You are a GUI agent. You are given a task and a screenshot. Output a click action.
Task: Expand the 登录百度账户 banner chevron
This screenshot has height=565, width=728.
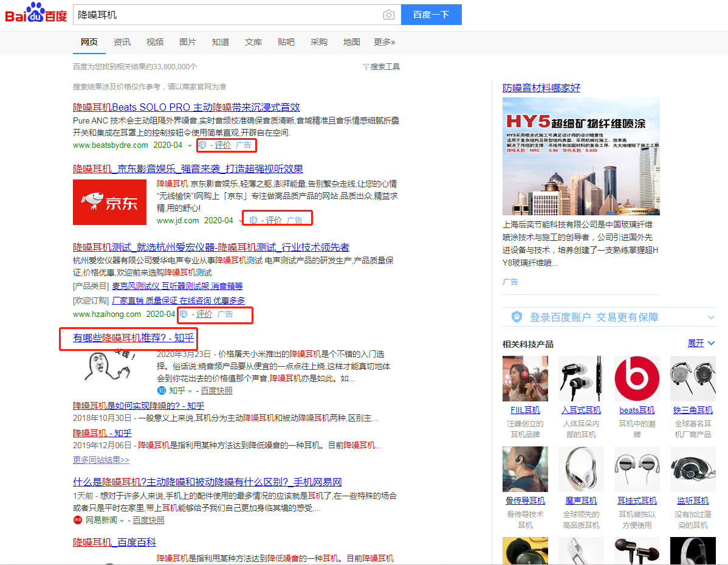[x=711, y=317]
